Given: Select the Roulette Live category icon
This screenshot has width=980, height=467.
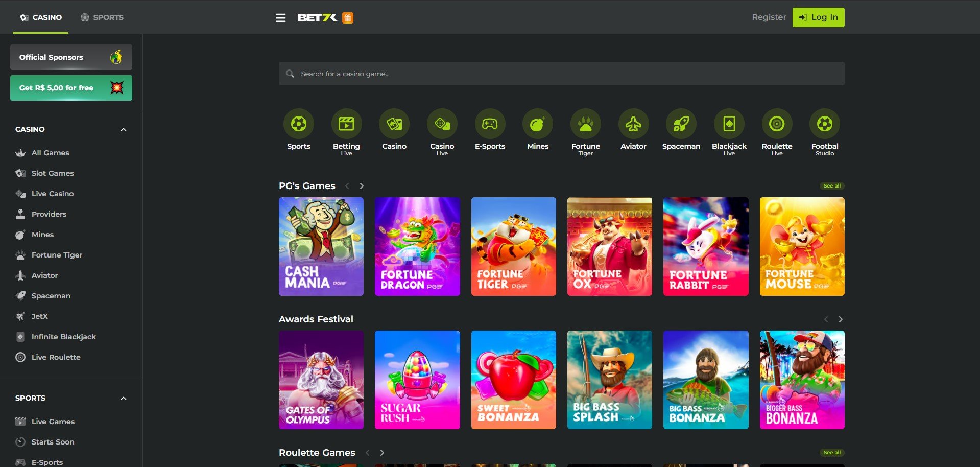Looking at the screenshot, I should coord(777,124).
